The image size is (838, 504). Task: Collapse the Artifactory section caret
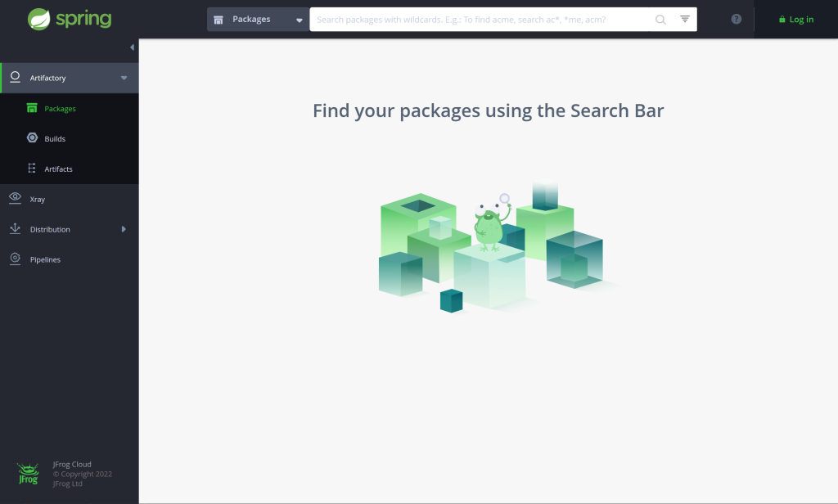(x=124, y=78)
